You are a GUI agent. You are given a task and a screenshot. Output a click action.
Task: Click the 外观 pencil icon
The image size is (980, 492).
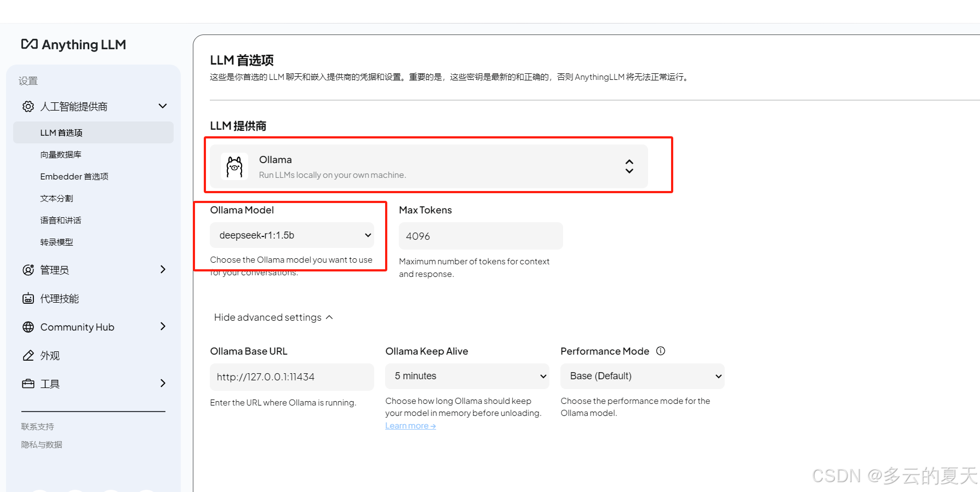click(28, 355)
